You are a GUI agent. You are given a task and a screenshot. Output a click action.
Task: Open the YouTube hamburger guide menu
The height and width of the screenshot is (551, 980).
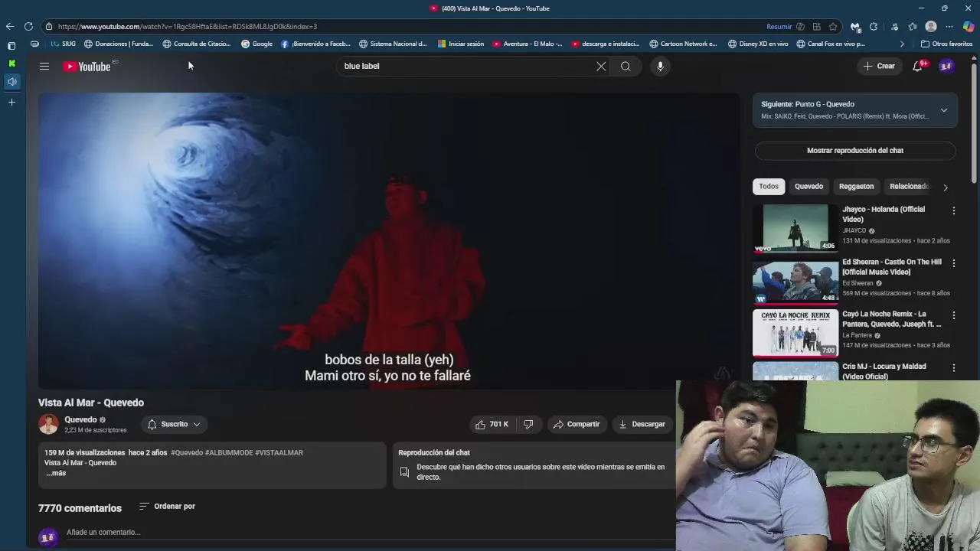point(44,67)
